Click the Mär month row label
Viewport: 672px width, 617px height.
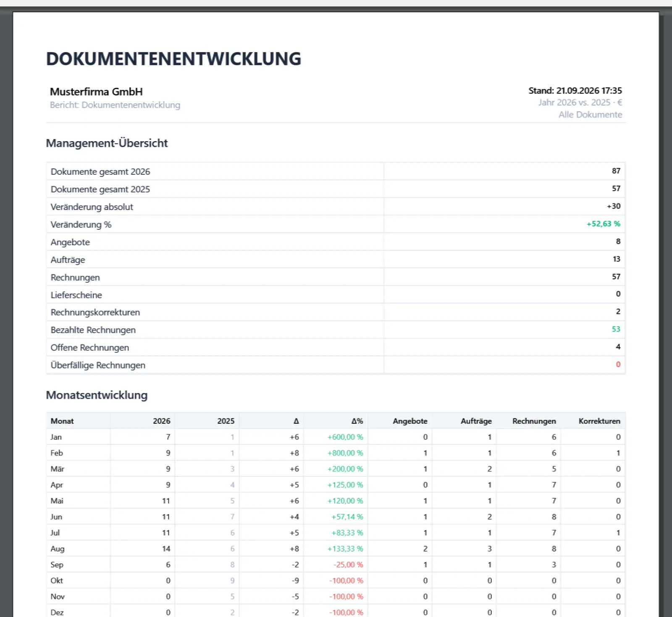[x=58, y=469]
